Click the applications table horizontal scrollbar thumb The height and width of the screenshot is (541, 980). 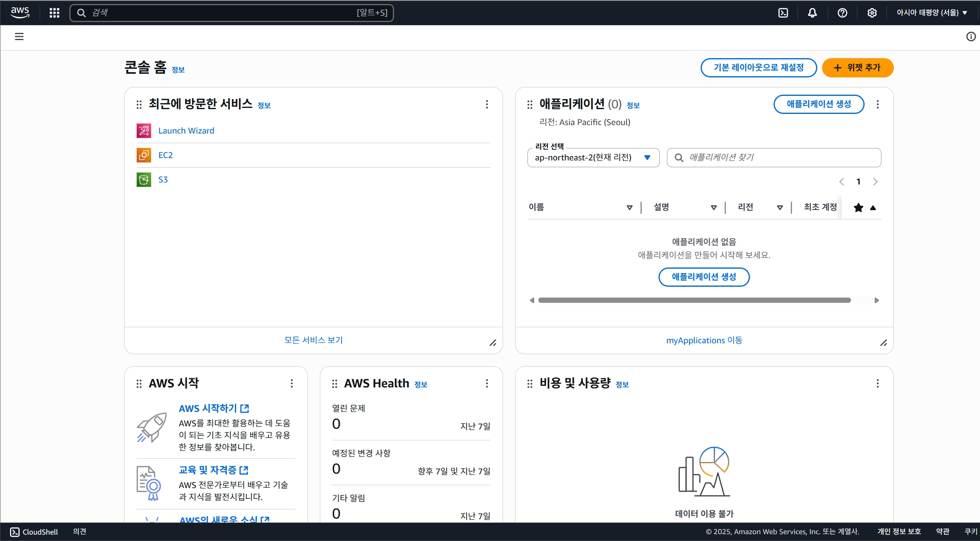694,300
